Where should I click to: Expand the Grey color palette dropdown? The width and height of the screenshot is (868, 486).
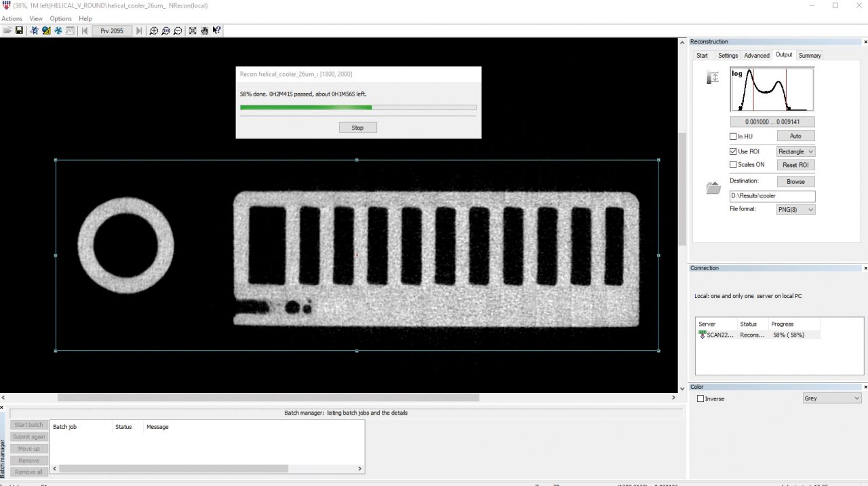pyautogui.click(x=831, y=398)
